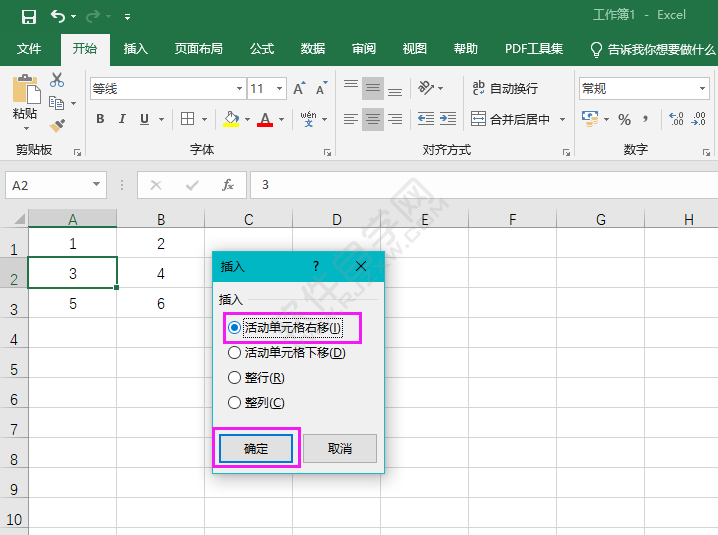The image size is (718, 535).
Task: Click the Cut scissors icon
Action: 57,80
